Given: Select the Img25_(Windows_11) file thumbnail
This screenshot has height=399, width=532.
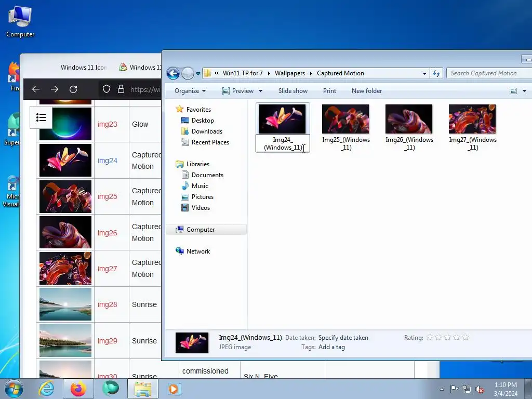Looking at the screenshot, I should 345,119.
